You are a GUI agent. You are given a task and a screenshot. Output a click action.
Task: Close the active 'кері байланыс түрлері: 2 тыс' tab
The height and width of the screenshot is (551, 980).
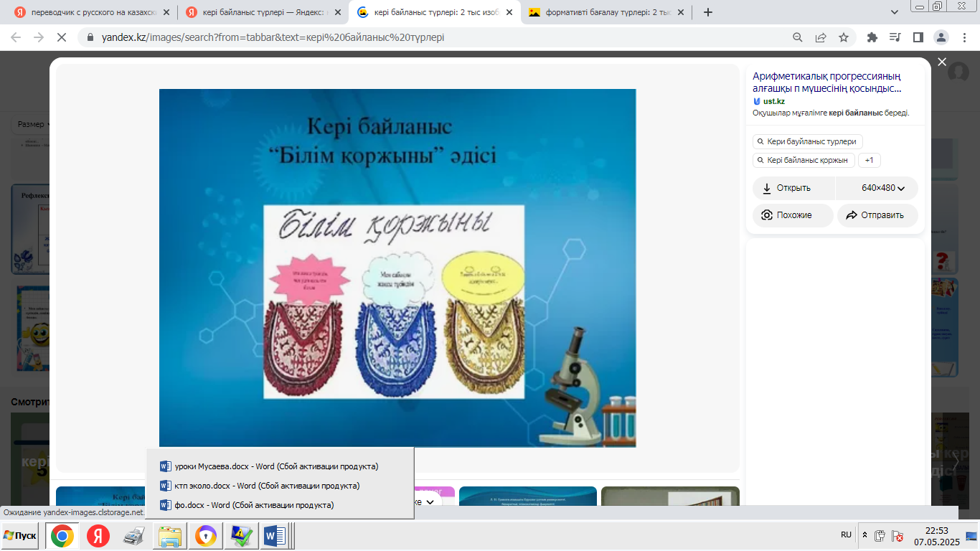click(509, 12)
